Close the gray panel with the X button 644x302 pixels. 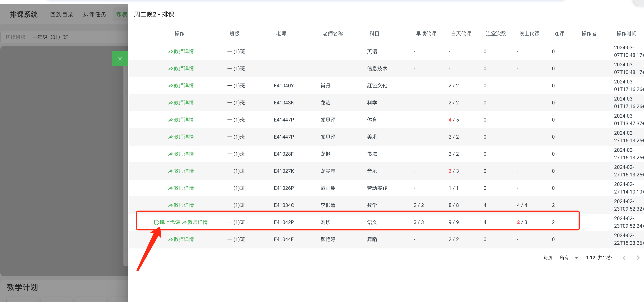(x=120, y=58)
